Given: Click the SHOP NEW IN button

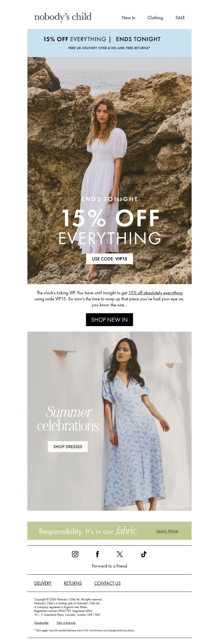Looking at the screenshot, I should [109, 320].
